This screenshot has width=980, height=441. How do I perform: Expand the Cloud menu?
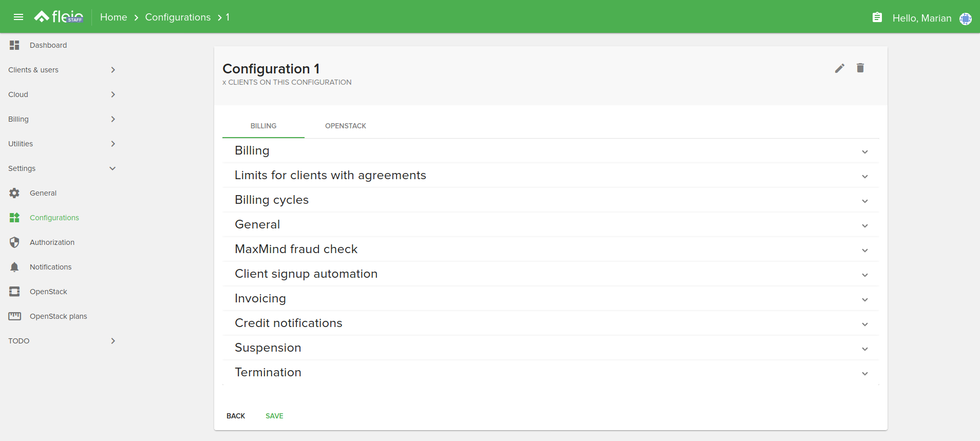[x=62, y=94]
